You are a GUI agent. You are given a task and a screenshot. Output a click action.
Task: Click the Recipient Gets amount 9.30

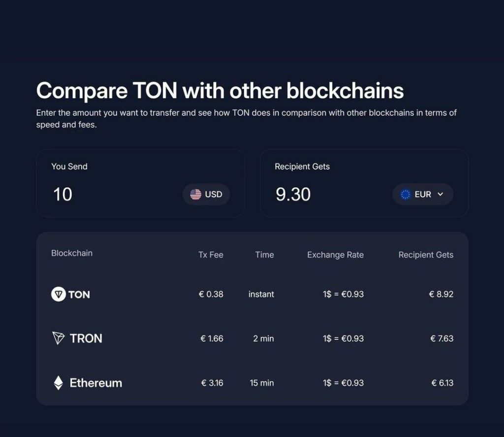point(293,195)
